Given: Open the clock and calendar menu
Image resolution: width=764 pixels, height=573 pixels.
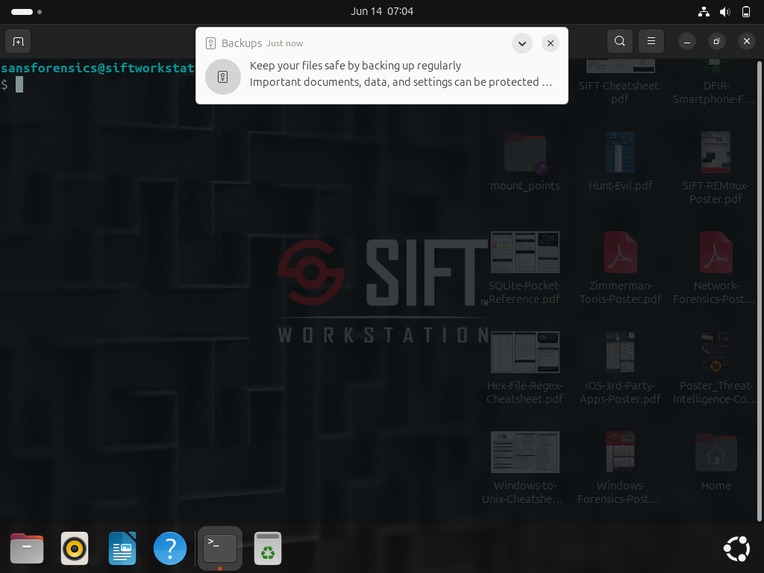Looking at the screenshot, I should tap(382, 11).
